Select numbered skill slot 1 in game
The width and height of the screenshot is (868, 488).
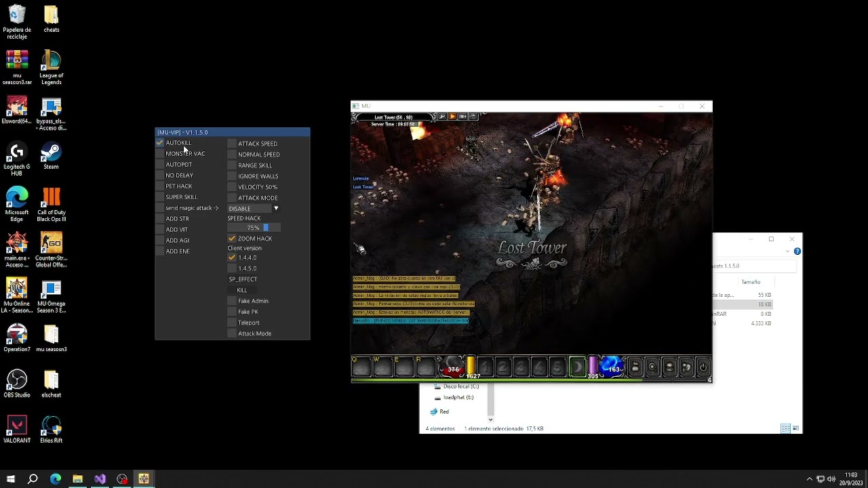485,367
